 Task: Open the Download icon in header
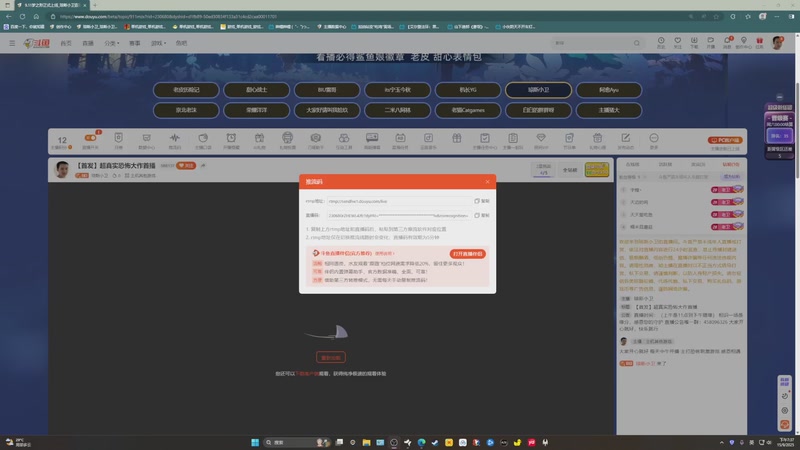[x=694, y=41]
